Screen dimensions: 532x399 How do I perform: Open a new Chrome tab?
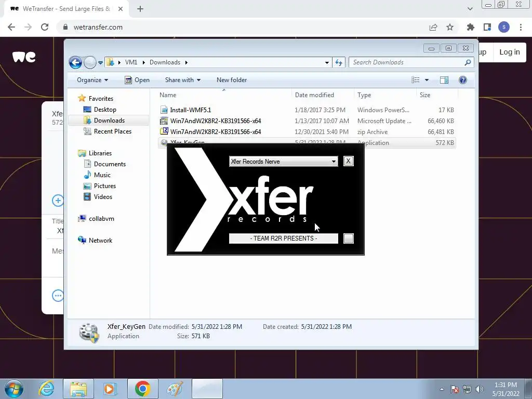(x=140, y=9)
